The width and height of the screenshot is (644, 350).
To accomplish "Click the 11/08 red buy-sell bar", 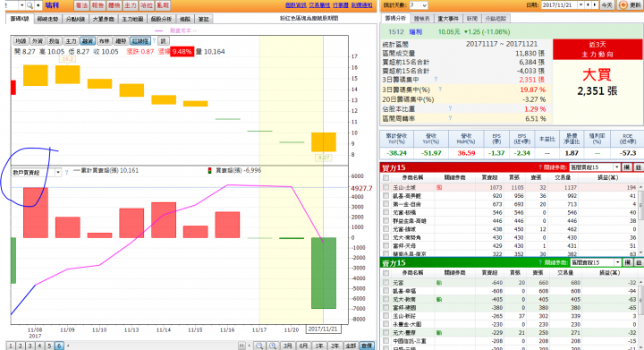I will coord(36,213).
